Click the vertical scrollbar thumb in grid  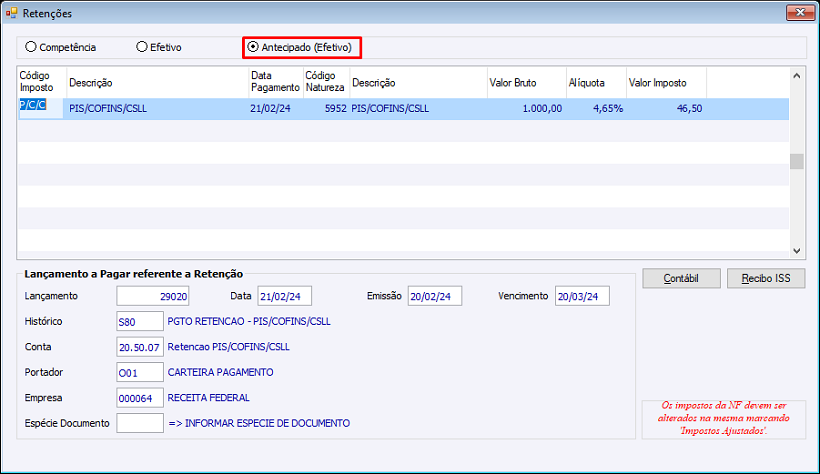(x=796, y=161)
